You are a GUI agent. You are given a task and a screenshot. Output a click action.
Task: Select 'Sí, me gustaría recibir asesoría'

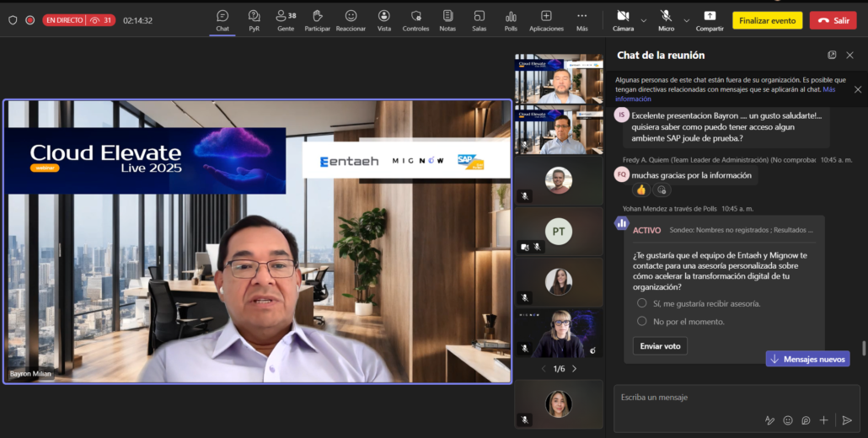point(642,303)
